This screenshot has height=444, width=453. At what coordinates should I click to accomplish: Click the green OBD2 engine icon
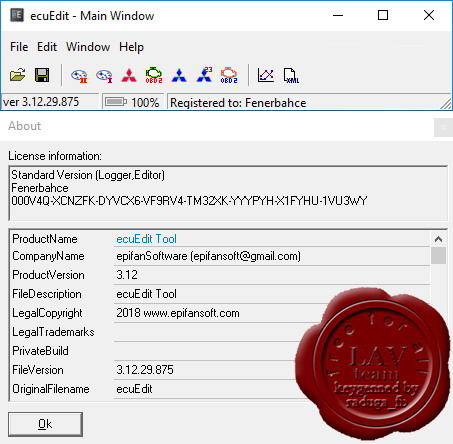coord(154,75)
